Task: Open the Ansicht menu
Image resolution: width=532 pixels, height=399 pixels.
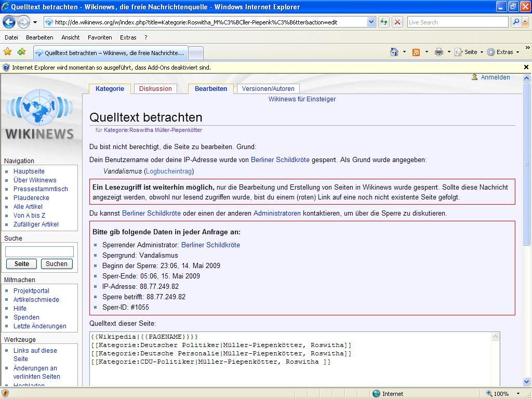Action: pyautogui.click(x=71, y=37)
